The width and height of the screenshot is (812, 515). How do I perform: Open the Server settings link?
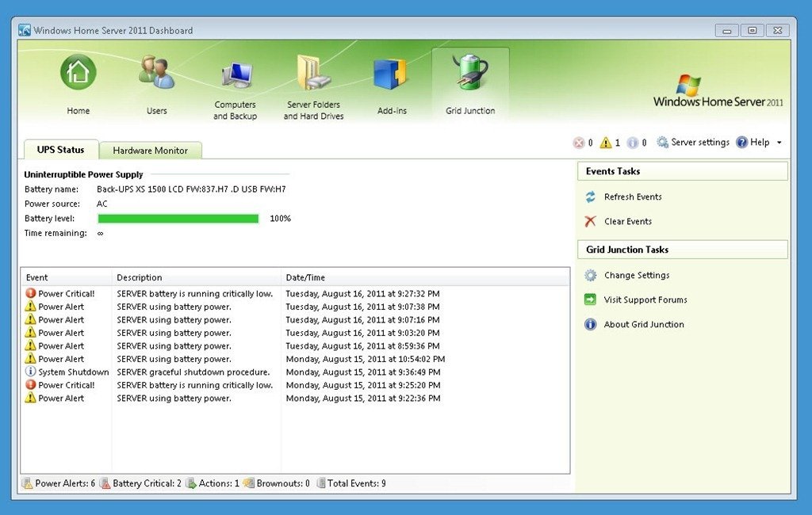[700, 142]
